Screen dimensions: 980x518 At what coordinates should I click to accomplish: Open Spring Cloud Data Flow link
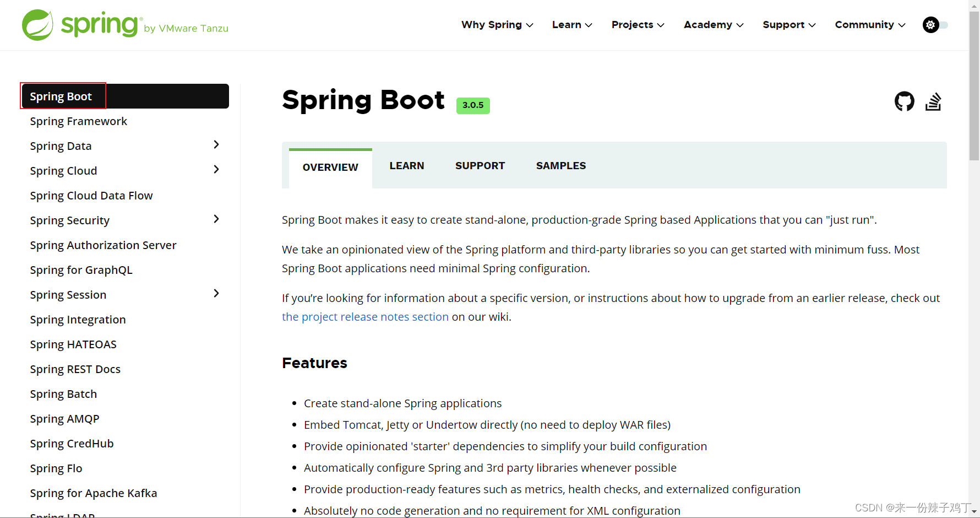click(x=91, y=196)
